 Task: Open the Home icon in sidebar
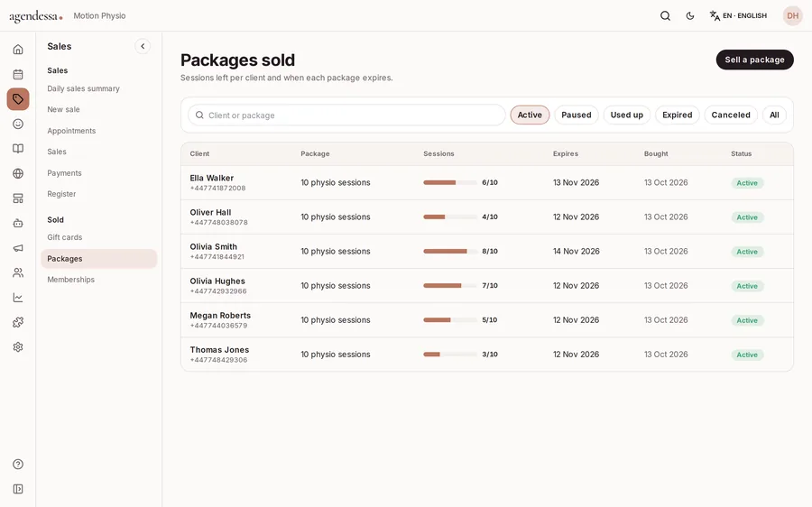(x=18, y=50)
